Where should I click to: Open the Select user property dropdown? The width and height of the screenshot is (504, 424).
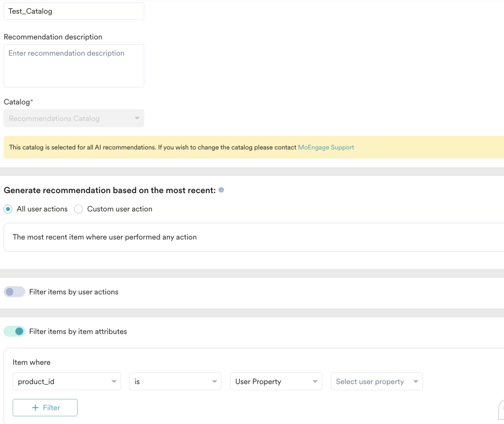click(x=377, y=381)
